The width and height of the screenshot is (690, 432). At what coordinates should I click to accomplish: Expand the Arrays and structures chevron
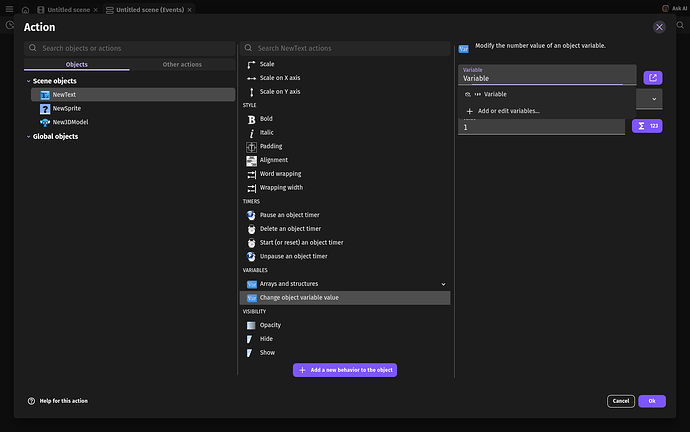point(443,284)
